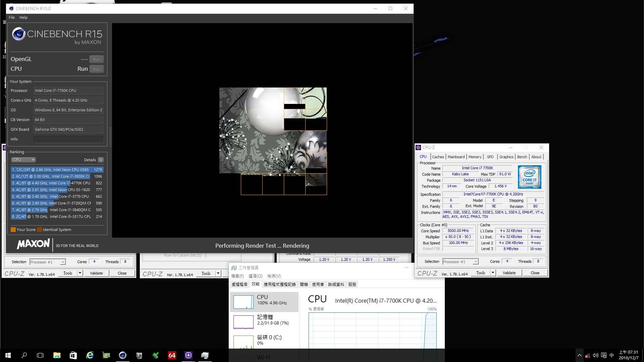Switch to the Caches tab in CPU-Z
The image size is (644, 362).
[x=438, y=157]
